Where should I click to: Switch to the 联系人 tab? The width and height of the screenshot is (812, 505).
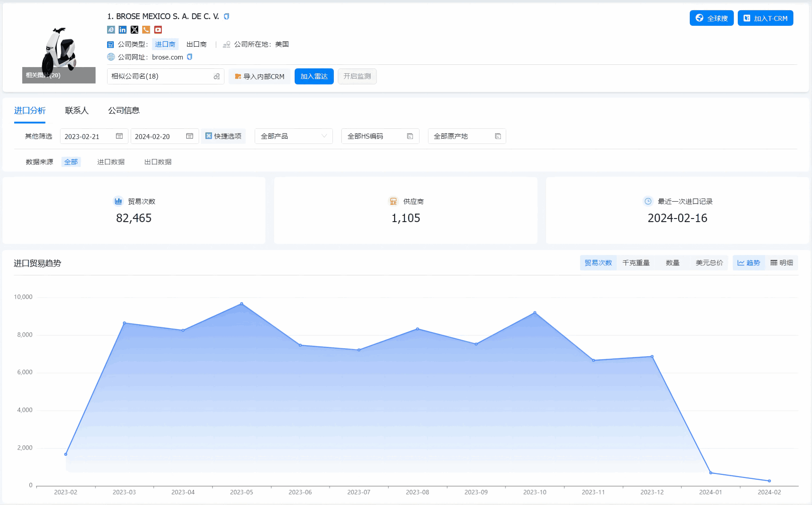point(76,111)
